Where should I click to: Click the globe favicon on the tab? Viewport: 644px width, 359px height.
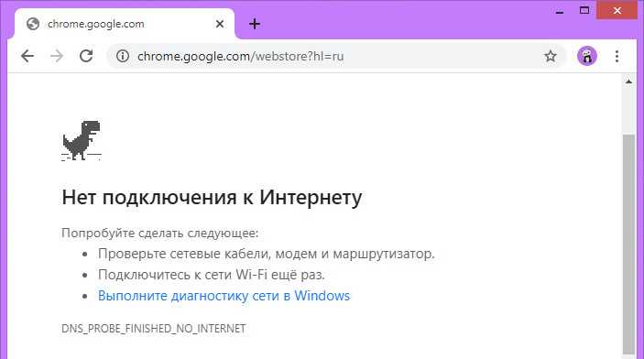pyautogui.click(x=33, y=24)
